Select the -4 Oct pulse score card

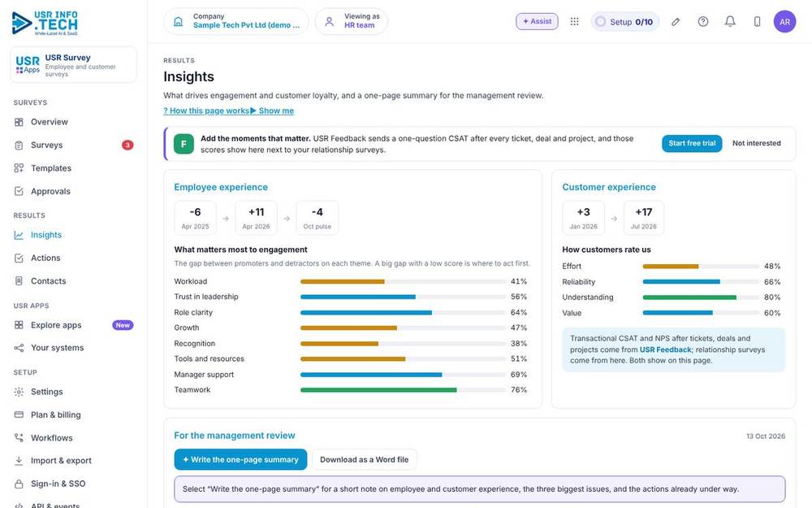click(317, 218)
